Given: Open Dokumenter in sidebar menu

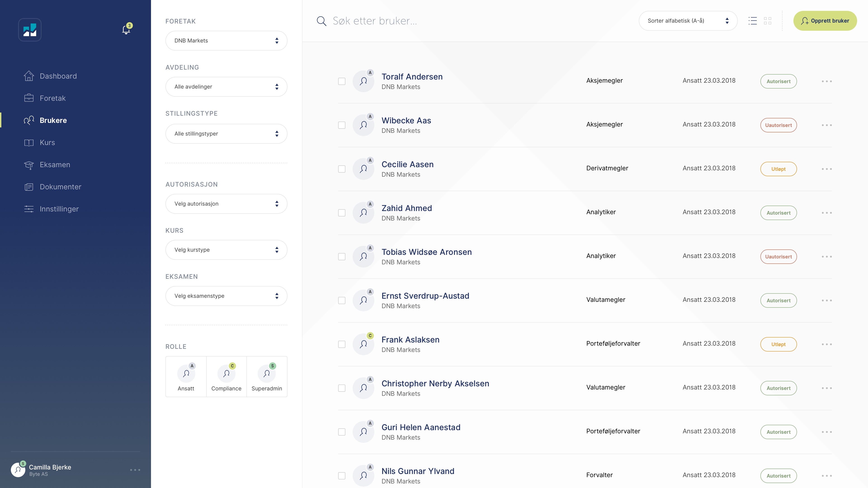Looking at the screenshot, I should [x=53, y=187].
